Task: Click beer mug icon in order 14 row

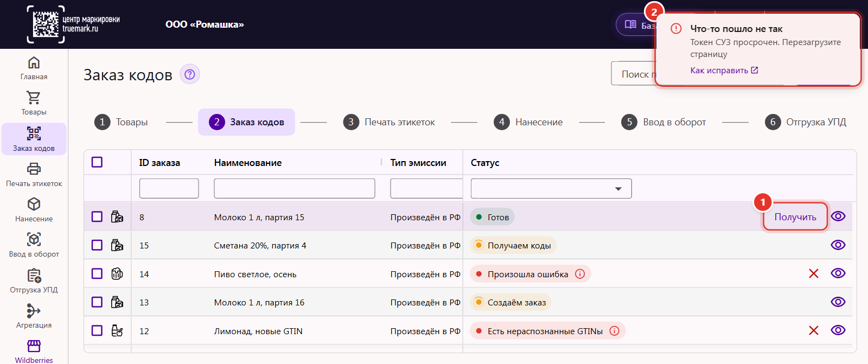Action: click(x=117, y=273)
